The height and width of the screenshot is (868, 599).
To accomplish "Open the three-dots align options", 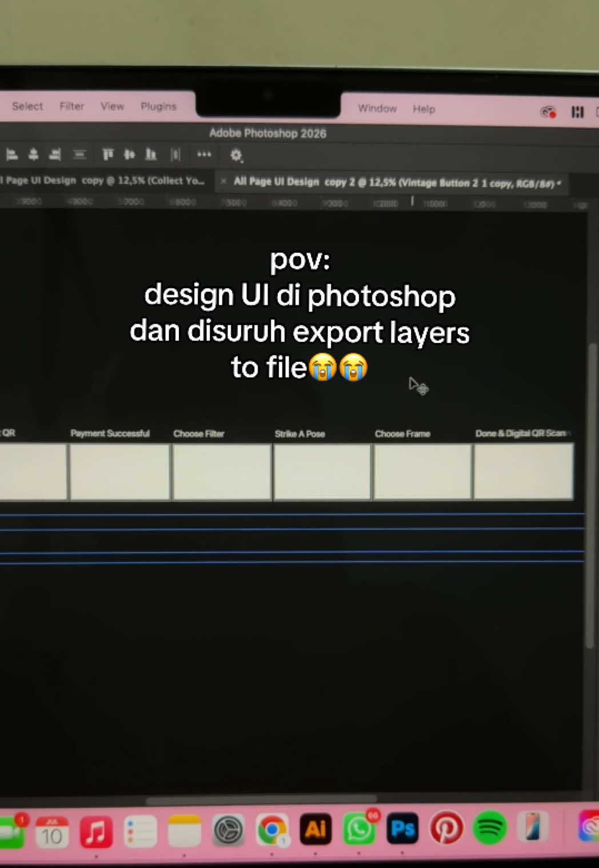I will click(204, 154).
